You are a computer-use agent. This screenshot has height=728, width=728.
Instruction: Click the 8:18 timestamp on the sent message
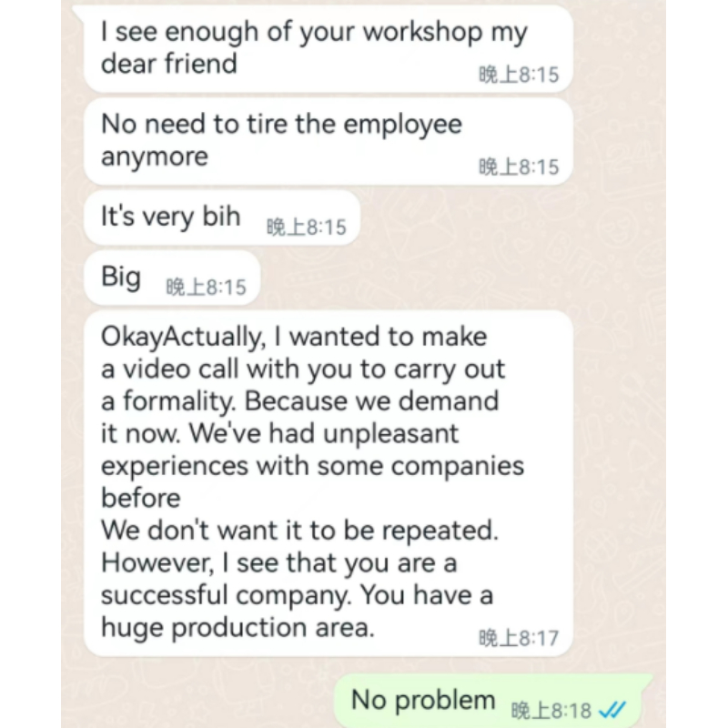551,710
